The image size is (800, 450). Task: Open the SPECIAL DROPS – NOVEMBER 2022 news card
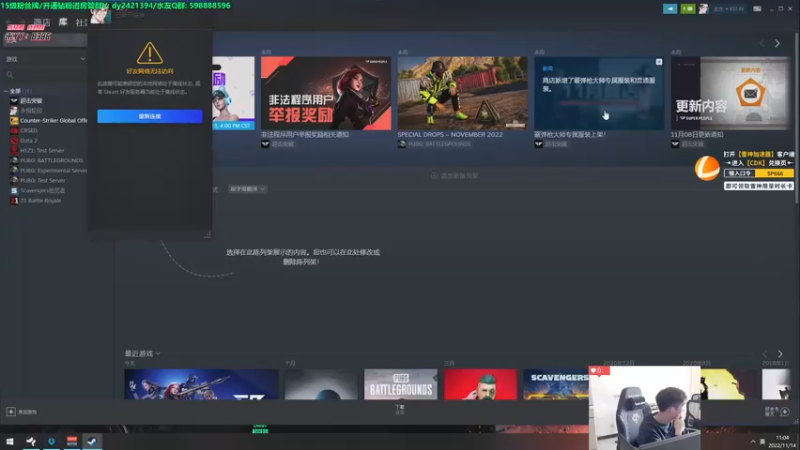tap(462, 93)
